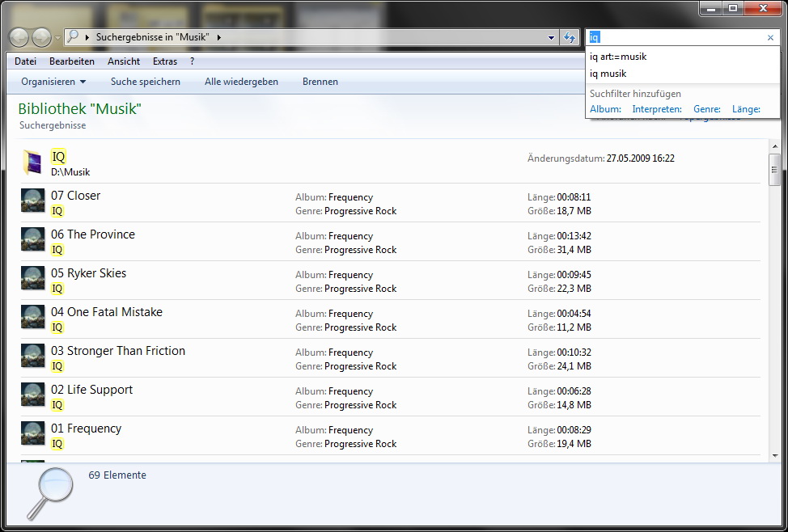Select album art of 05 Ryker Skies
Viewport: 788px width, 532px height.
coord(32,278)
